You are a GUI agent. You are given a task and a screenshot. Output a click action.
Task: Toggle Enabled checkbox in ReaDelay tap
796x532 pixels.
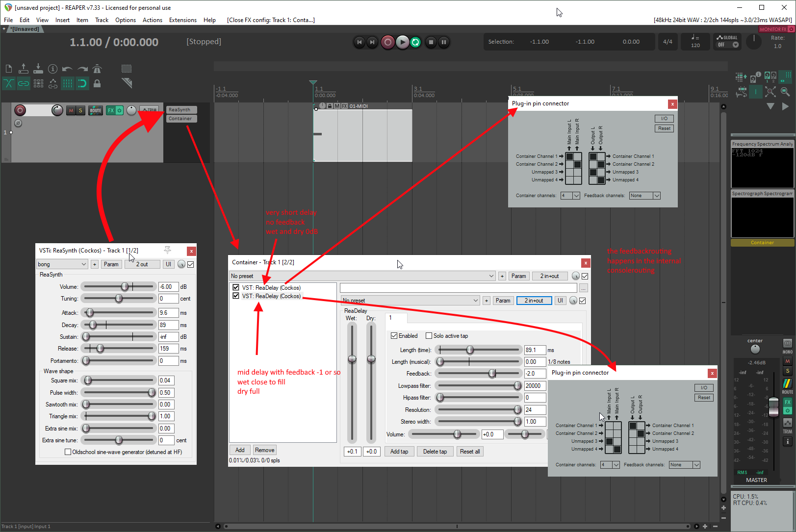coord(394,336)
